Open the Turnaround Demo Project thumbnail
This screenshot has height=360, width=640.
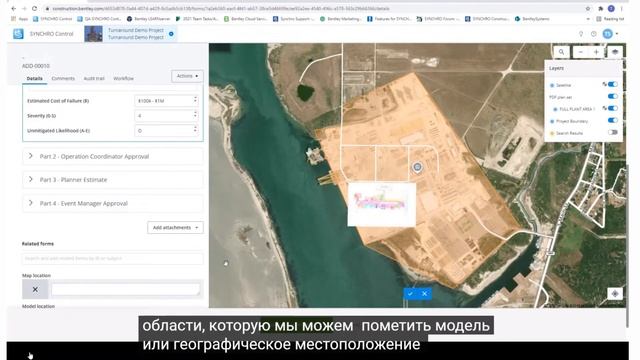(93, 34)
